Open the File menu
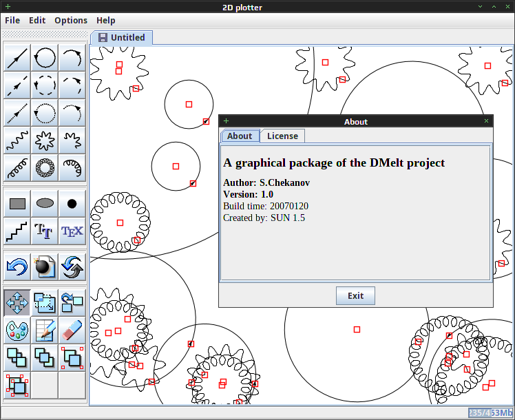515x420 pixels. pos(12,21)
